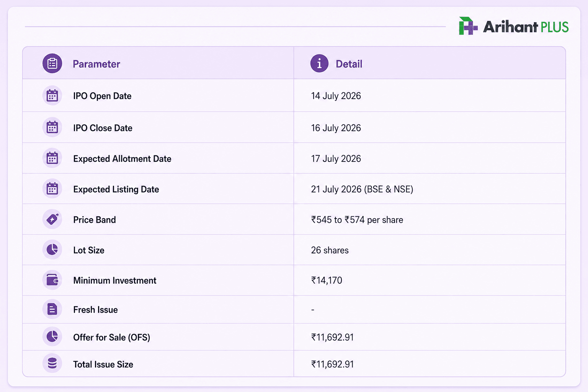Select the Expected Listing Date label
588x392 pixels.
[116, 189]
